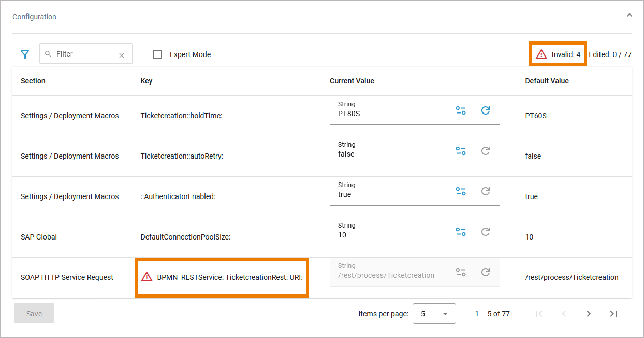Enable Expert Mode checkbox
The height and width of the screenshot is (338, 644).
click(158, 54)
